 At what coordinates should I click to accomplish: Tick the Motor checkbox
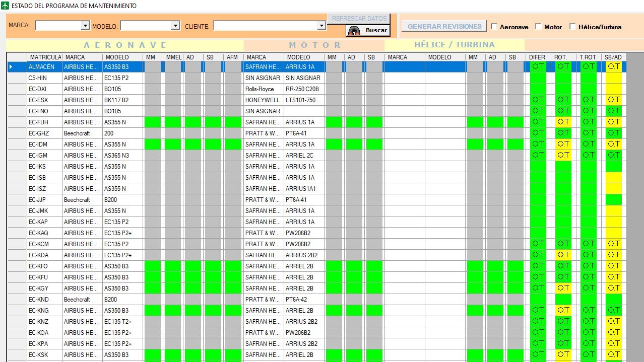tap(538, 27)
